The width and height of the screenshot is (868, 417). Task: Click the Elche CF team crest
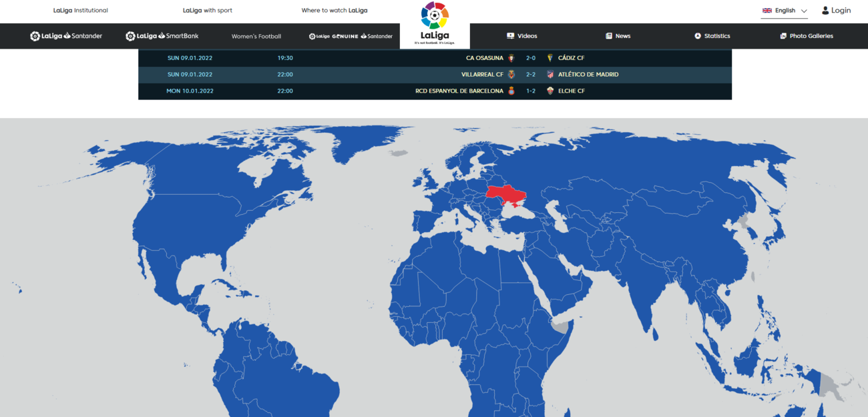550,91
